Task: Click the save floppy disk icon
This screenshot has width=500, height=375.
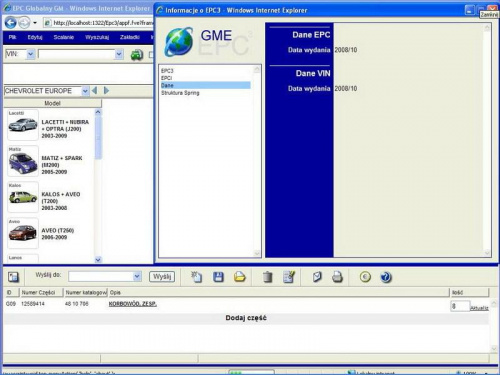Action: point(218,277)
